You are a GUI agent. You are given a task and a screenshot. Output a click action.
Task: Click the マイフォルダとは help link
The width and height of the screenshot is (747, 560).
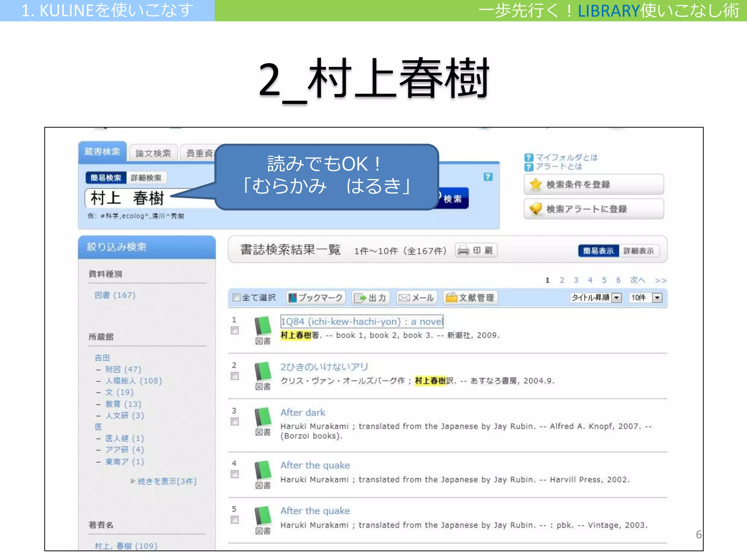coord(566,157)
